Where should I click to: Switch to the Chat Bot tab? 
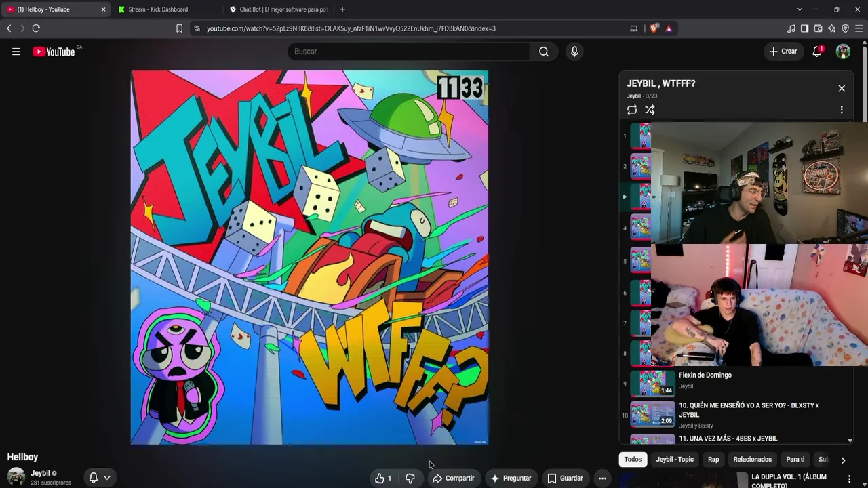click(278, 9)
